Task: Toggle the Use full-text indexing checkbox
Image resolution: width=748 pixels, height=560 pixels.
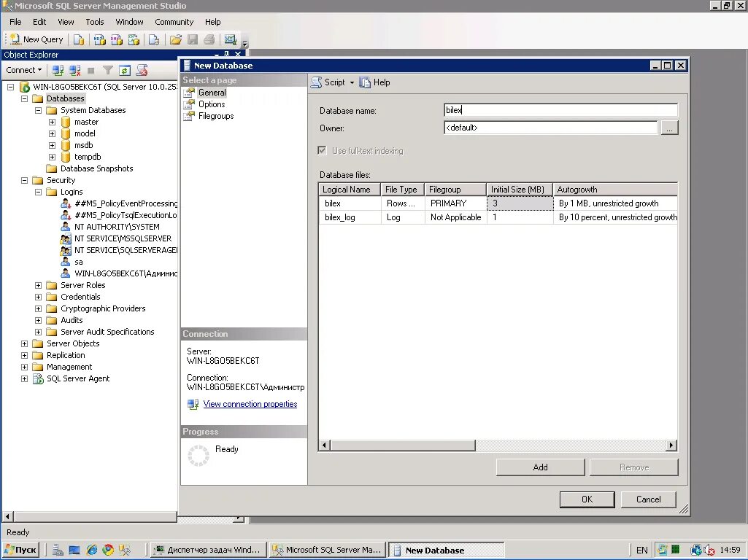Action: [322, 151]
